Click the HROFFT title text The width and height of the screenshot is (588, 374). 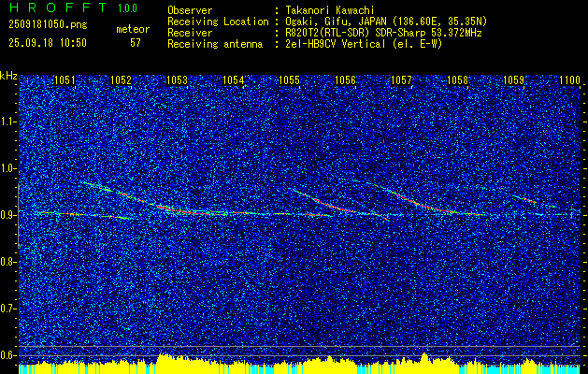pos(59,7)
